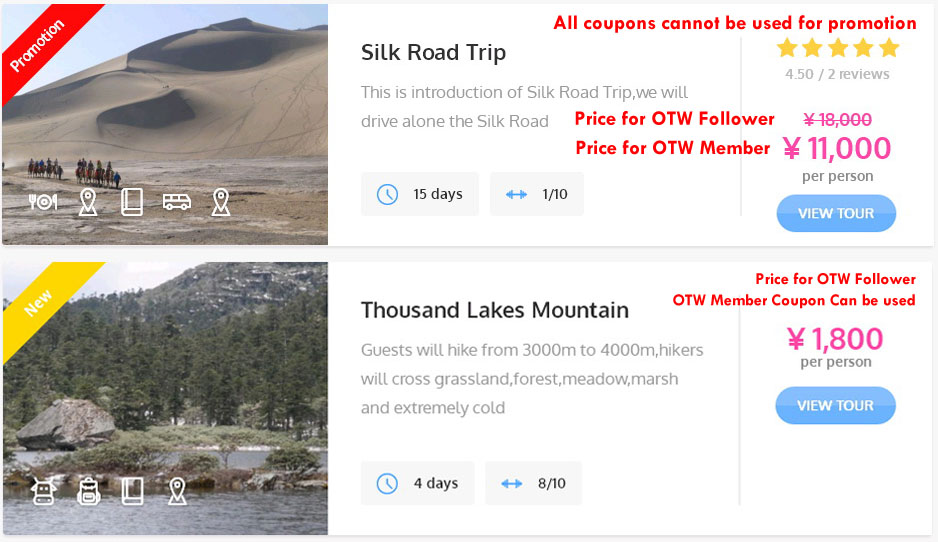
Task: Click View Tour for Thousand Lakes Mountain
Action: [835, 405]
